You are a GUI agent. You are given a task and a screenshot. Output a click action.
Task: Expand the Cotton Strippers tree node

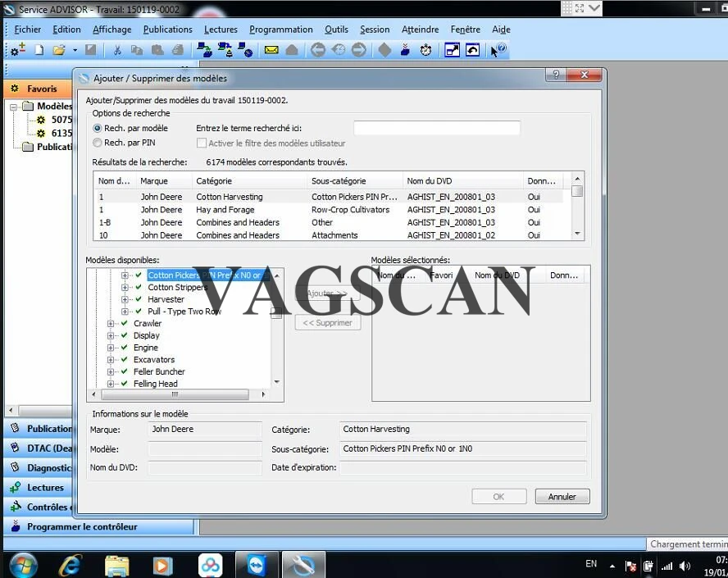(x=125, y=288)
